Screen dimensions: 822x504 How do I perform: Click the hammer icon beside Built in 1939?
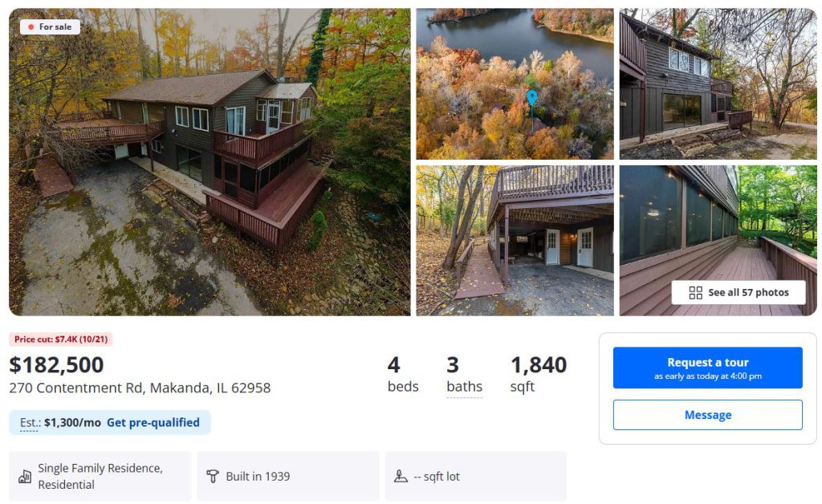212,476
